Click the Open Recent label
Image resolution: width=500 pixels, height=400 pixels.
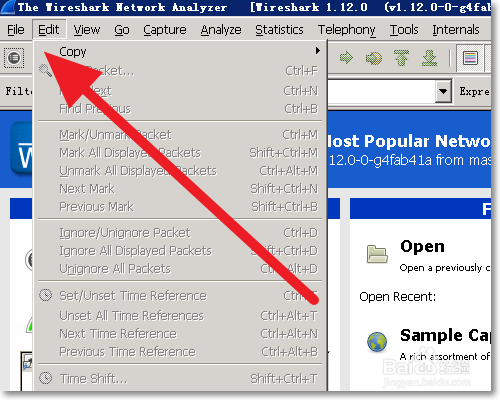(x=397, y=296)
